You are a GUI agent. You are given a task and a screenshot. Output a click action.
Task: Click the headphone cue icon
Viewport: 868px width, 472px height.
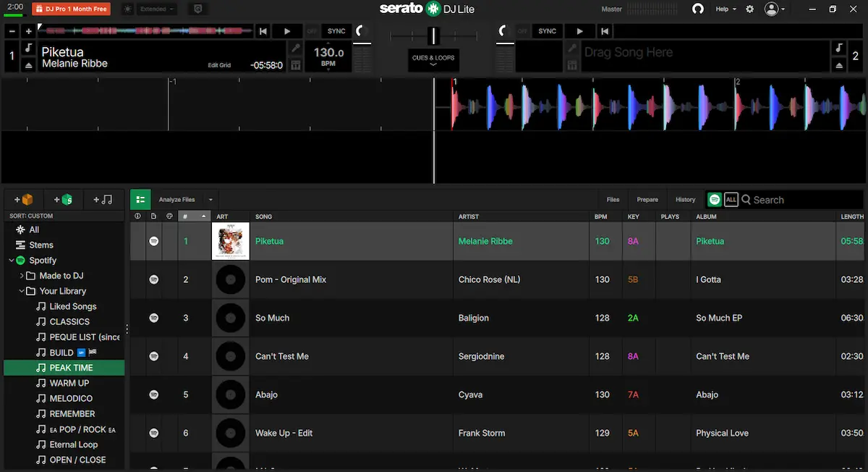[698, 9]
